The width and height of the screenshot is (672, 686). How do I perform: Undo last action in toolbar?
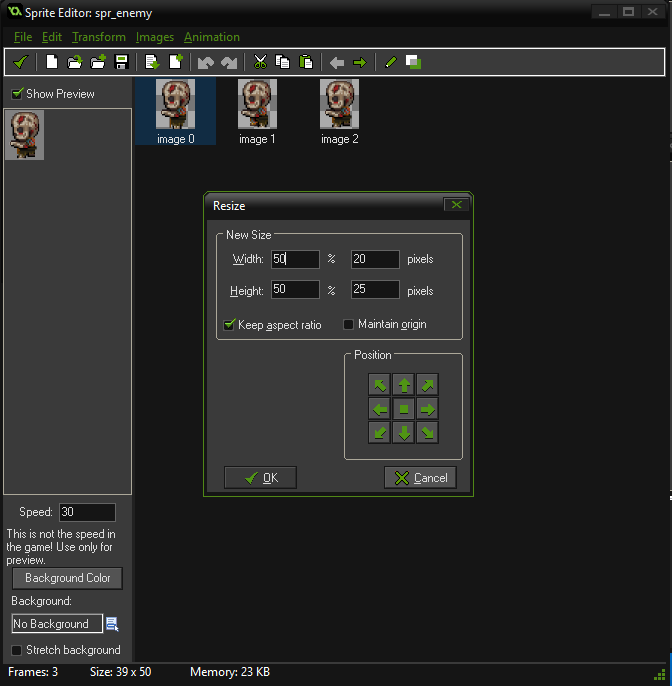tap(206, 63)
